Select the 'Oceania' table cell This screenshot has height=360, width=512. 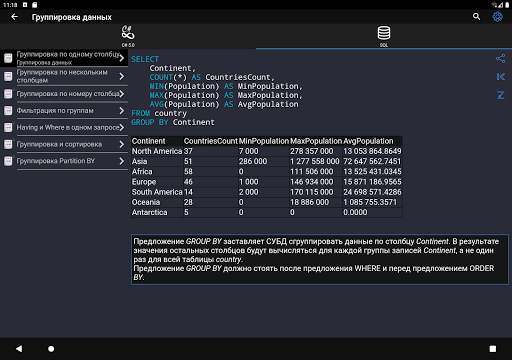146,202
